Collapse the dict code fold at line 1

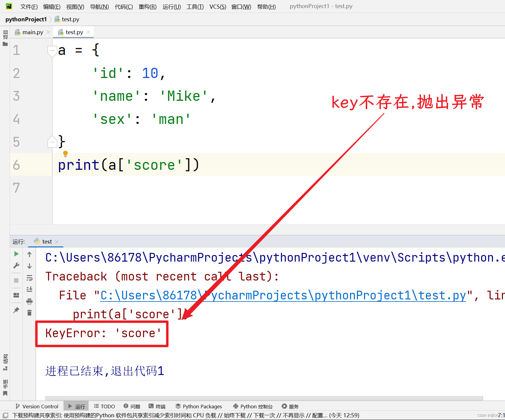click(x=52, y=51)
